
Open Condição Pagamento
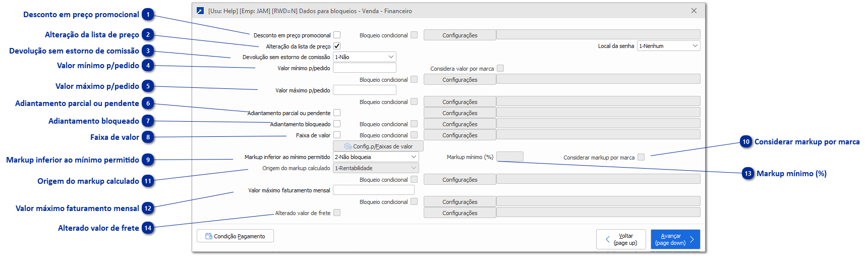coord(235,236)
